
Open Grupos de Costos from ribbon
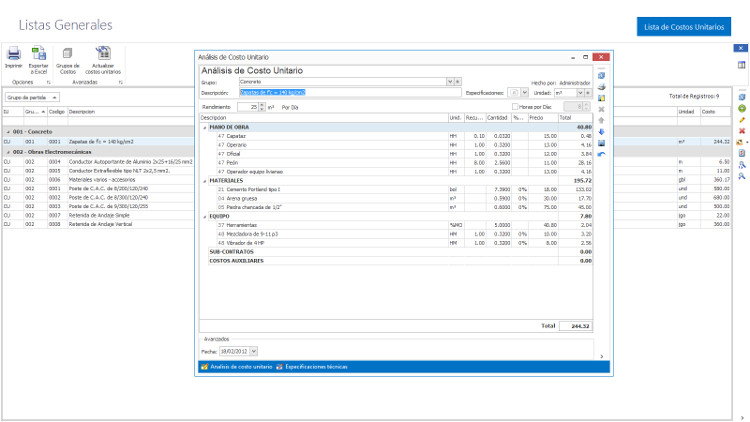point(67,54)
